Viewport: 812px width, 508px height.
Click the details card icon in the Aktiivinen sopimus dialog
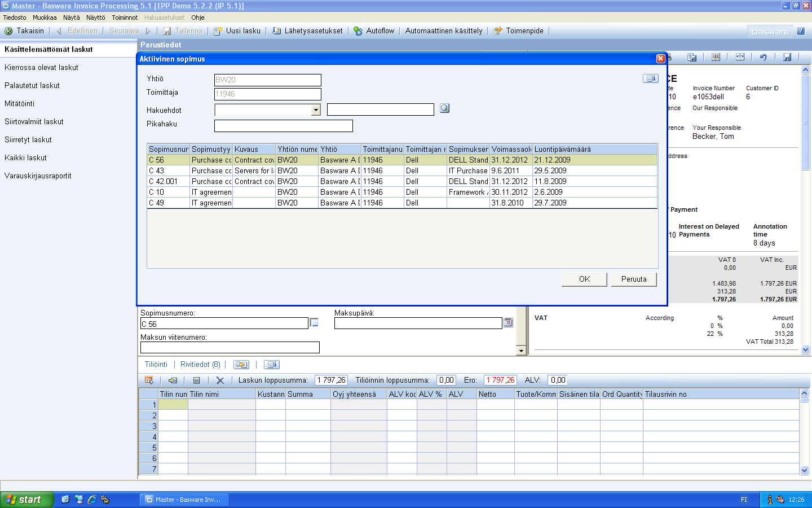(651, 78)
